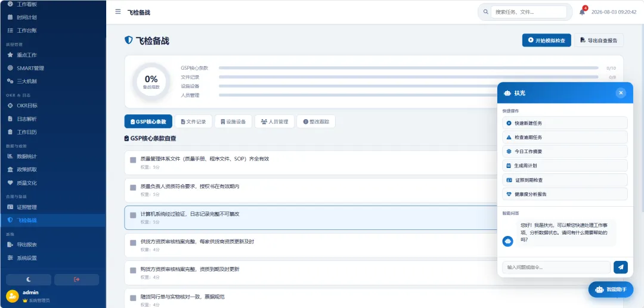Click the 证照管理 ID card icon

[10, 207]
